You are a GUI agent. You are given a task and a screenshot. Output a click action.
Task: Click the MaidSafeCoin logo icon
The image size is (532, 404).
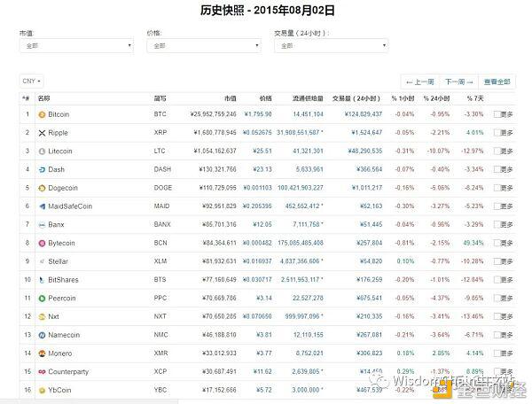(x=42, y=206)
